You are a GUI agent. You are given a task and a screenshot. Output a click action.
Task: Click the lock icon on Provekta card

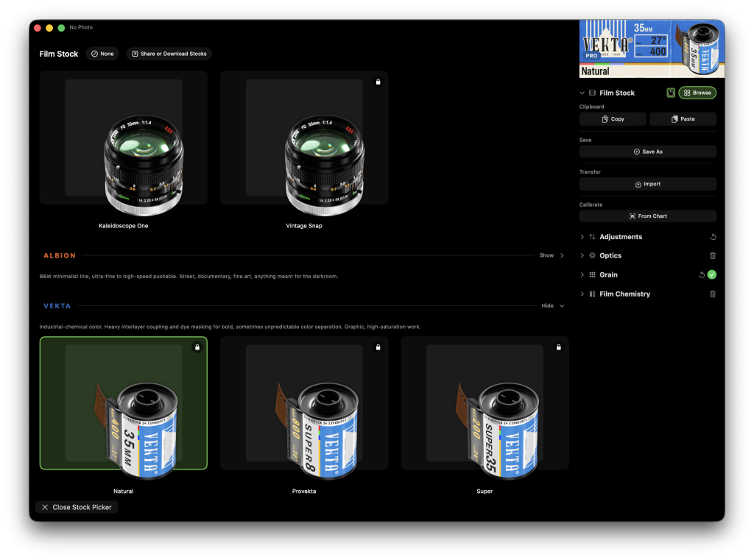coord(378,347)
